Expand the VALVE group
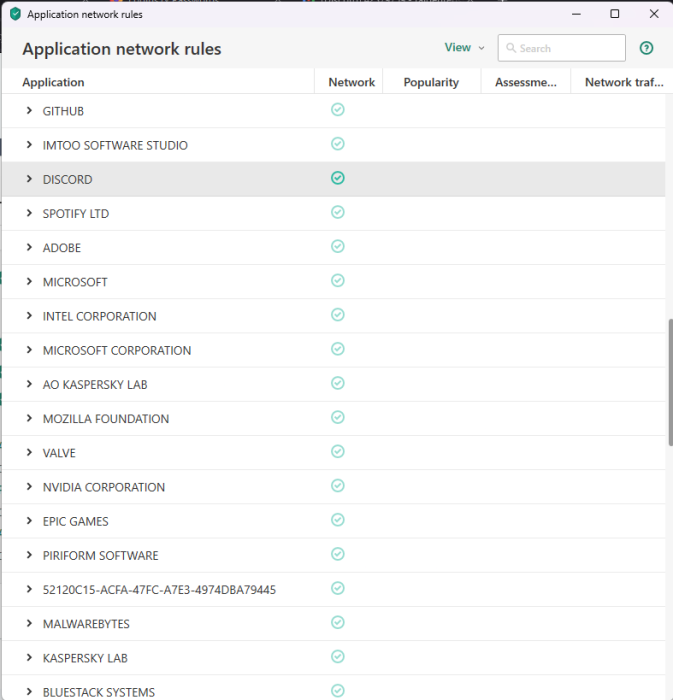 [x=29, y=452]
